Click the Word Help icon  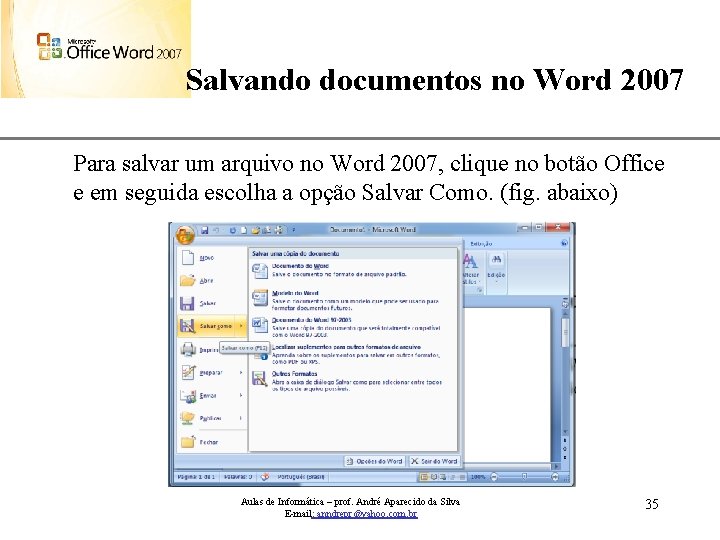564,243
